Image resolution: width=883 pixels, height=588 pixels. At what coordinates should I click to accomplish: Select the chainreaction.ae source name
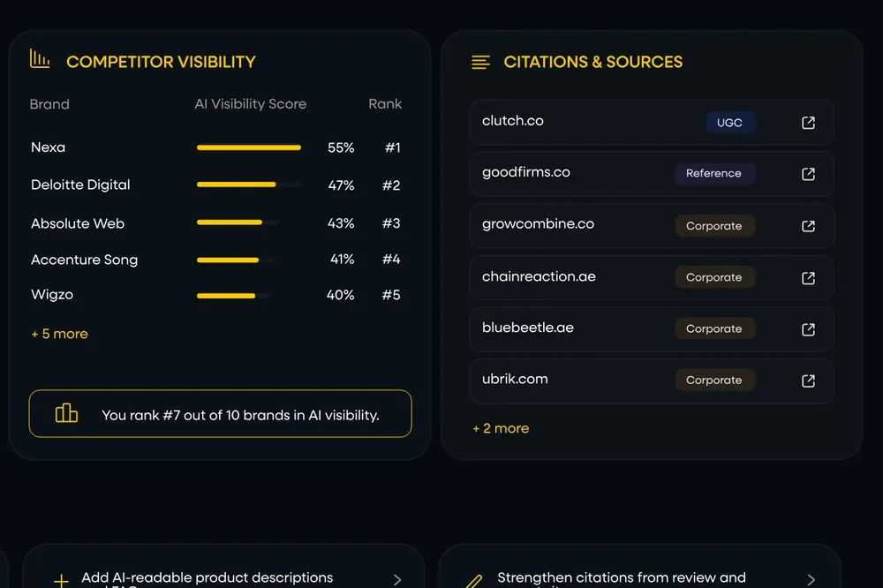(539, 276)
